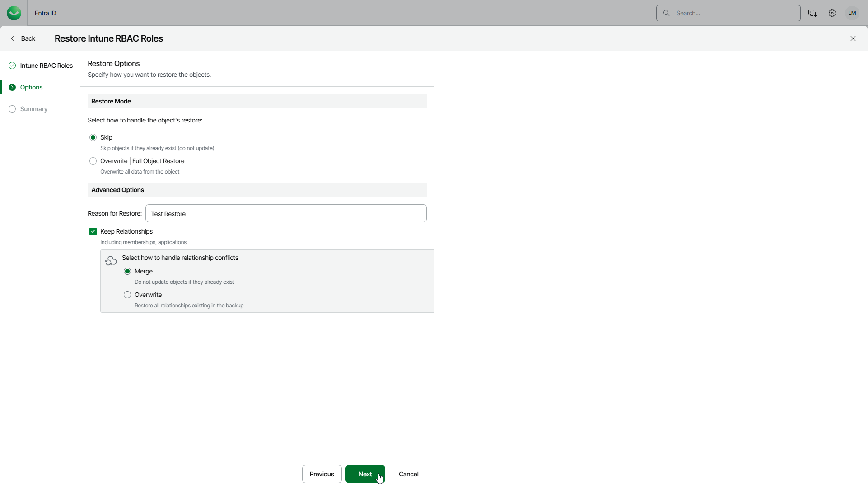Screen dimensions: 868x489
Task: Click into the Search box
Action: click(728, 13)
